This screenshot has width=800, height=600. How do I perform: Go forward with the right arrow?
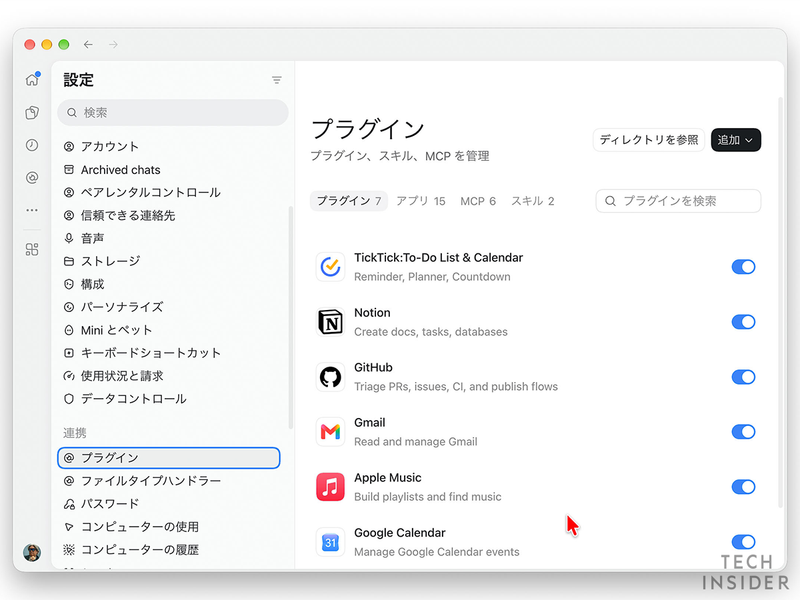pos(113,44)
